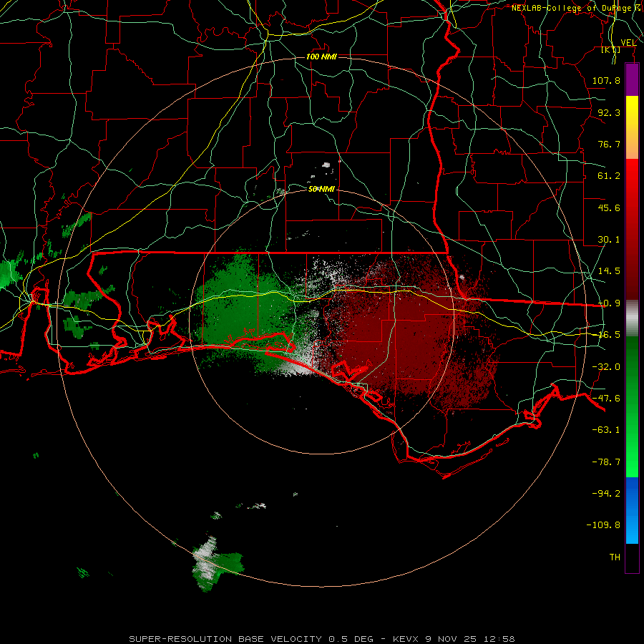Image resolution: width=644 pixels, height=644 pixels.
Task: Select the -32.0 legend value
Action: point(606,367)
